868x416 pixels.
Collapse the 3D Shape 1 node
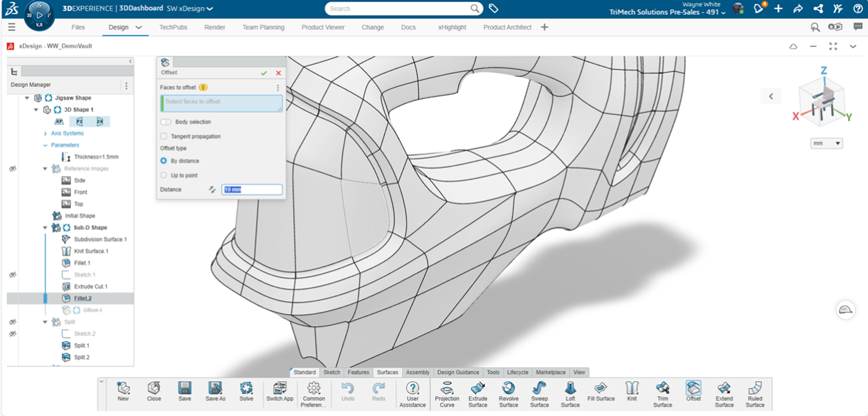tap(37, 110)
